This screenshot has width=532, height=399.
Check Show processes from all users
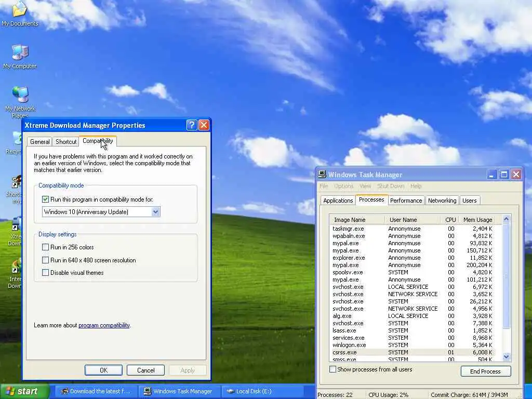tap(333, 369)
